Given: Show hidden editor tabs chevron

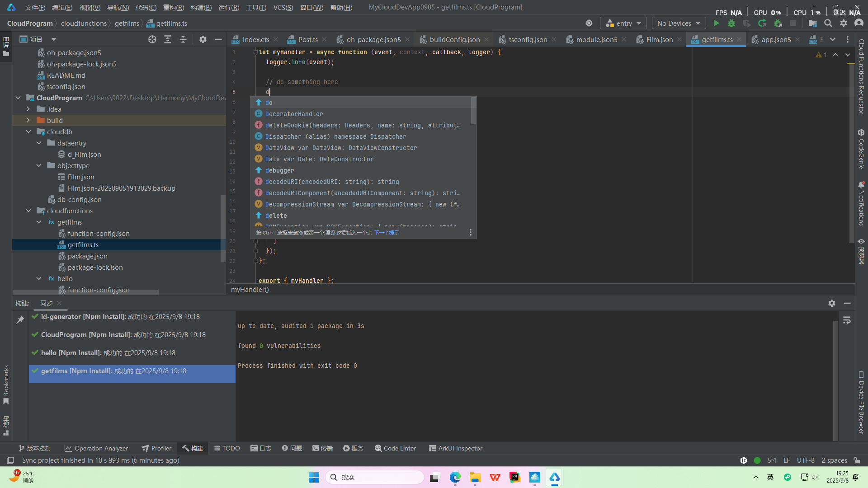Looking at the screenshot, I should (833, 39).
